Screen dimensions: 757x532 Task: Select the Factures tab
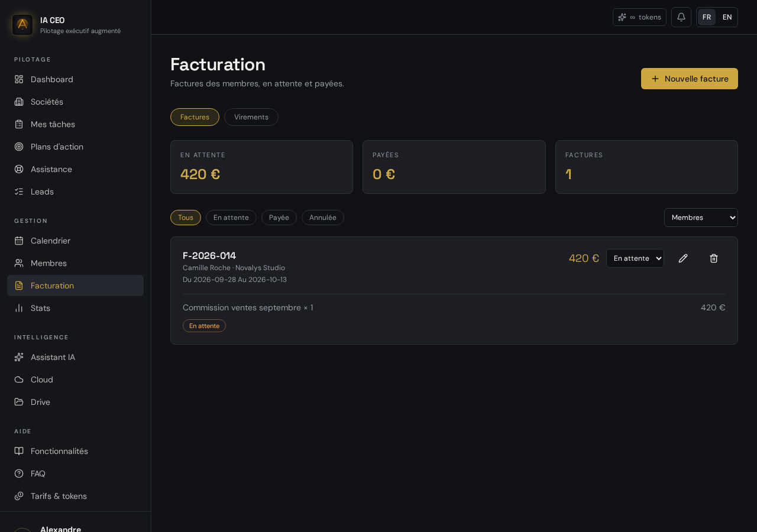[195, 117]
